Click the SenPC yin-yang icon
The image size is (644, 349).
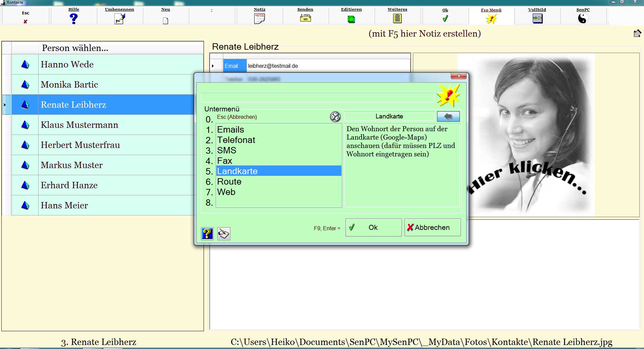583,18
